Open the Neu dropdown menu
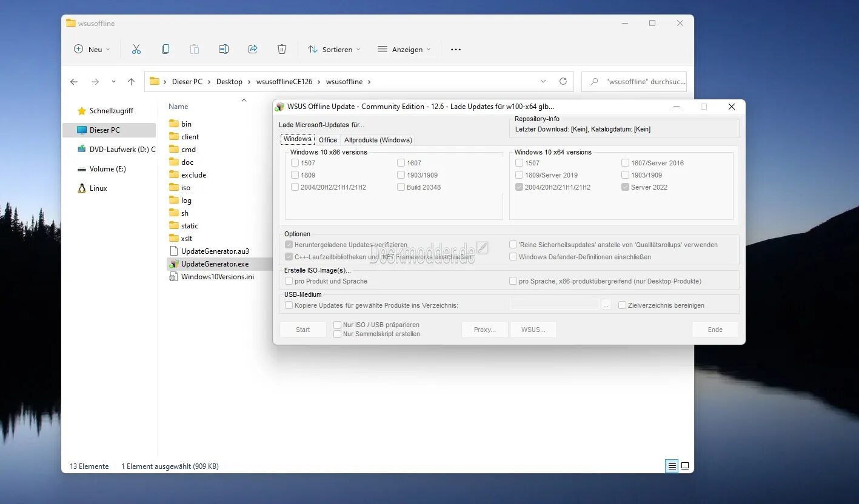 [x=92, y=50]
